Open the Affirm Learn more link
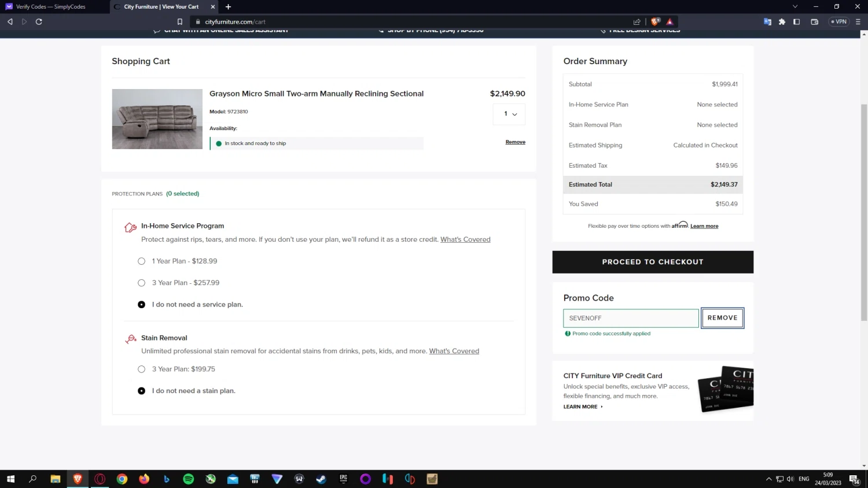868x488 pixels. click(x=704, y=226)
